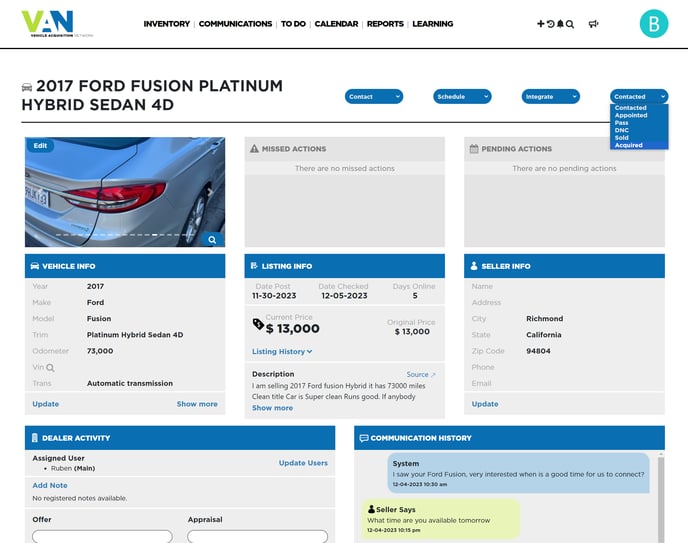Open the Contact dropdown

tap(374, 97)
